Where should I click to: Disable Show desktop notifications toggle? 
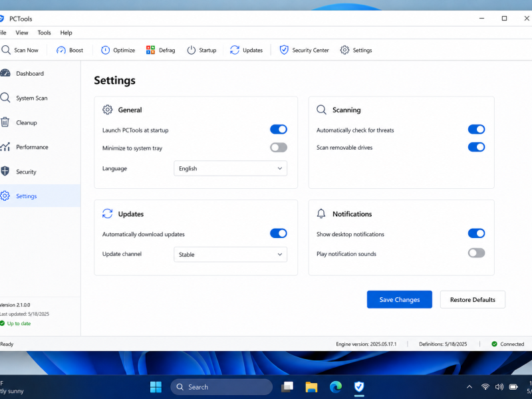coord(476,233)
